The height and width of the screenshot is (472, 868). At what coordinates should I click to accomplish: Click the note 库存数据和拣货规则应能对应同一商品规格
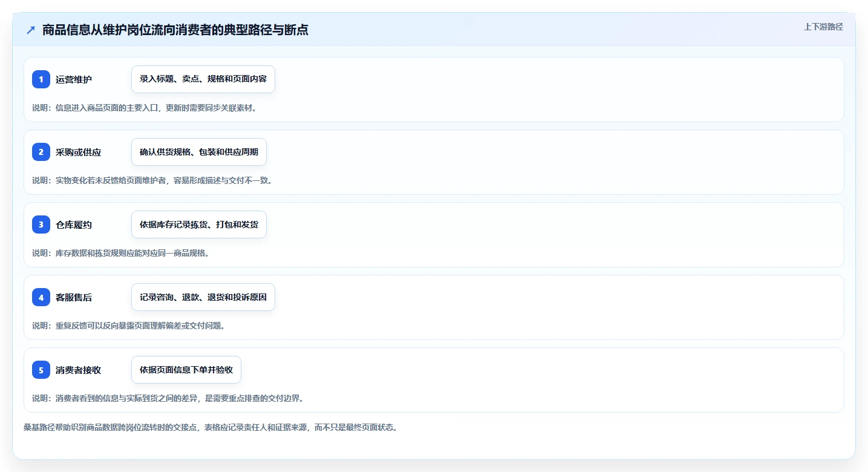tap(121, 253)
